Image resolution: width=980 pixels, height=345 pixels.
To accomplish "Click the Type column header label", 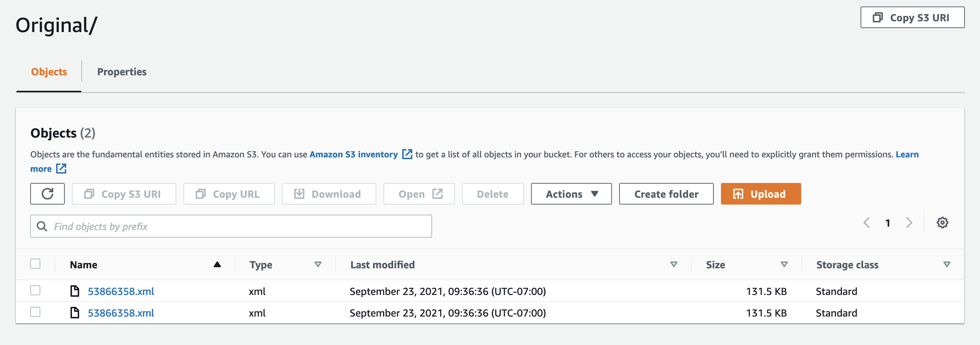I will point(260,265).
